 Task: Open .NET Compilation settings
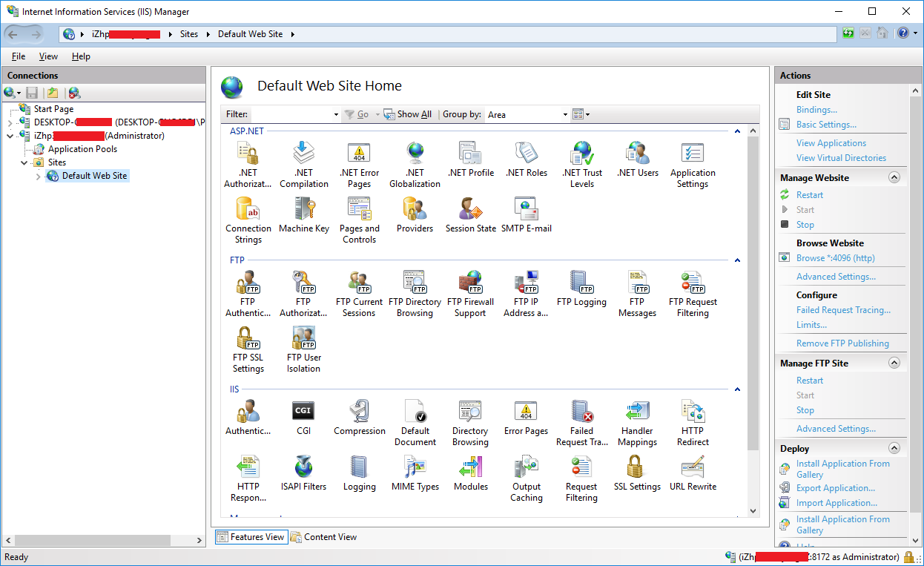pyautogui.click(x=303, y=164)
